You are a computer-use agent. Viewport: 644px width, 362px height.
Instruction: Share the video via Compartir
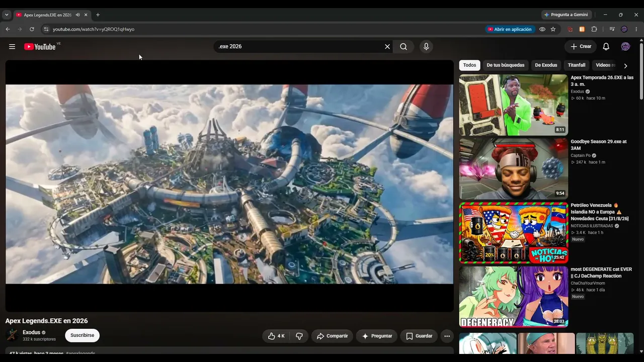[332, 336]
